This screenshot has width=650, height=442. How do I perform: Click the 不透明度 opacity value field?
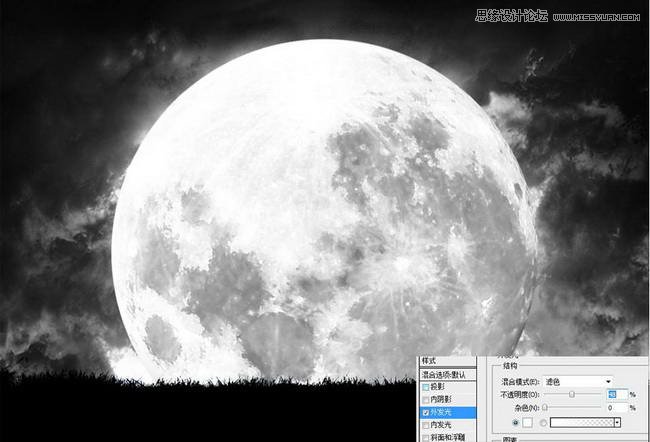point(616,395)
